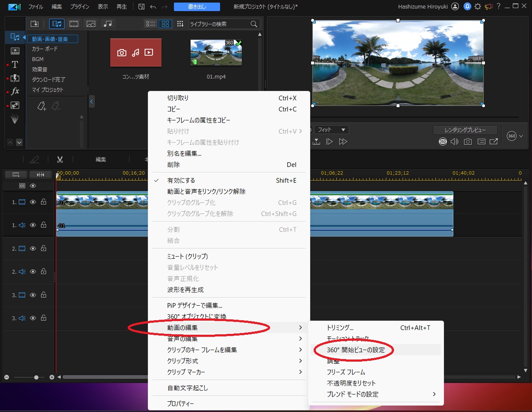Select カラー ボード library category

coord(45,49)
